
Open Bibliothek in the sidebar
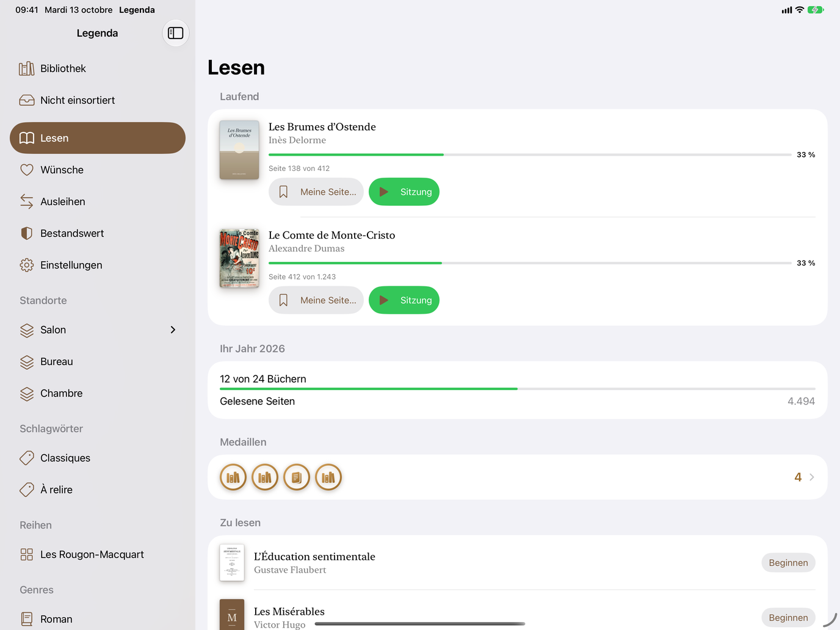(98, 68)
